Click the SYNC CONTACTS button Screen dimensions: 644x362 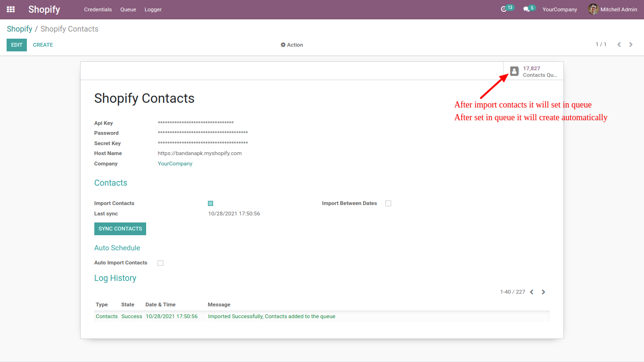pyautogui.click(x=120, y=229)
